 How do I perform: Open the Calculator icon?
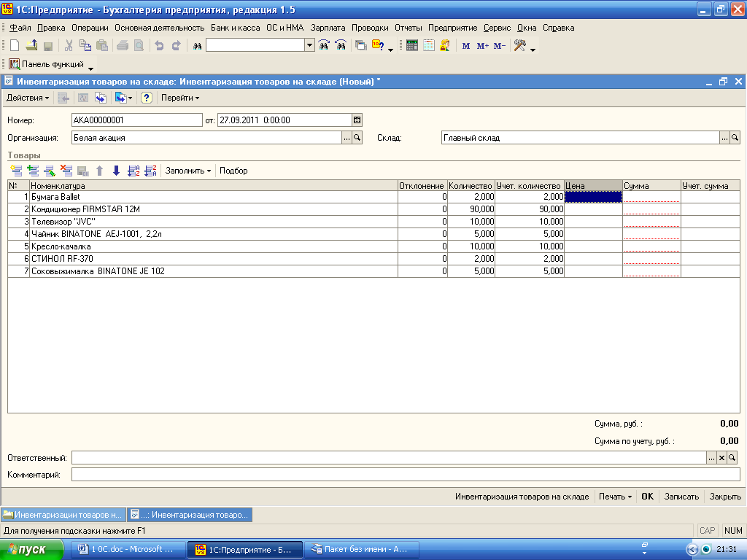tap(412, 46)
